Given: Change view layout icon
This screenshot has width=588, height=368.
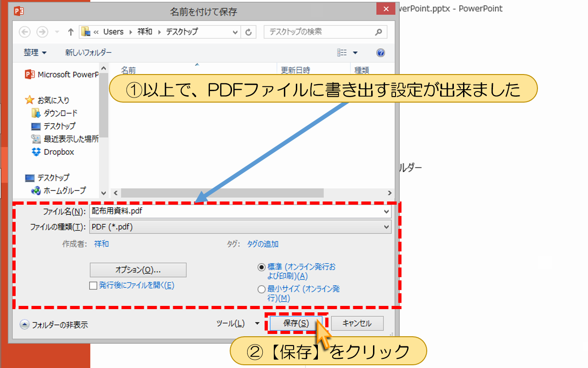Looking at the screenshot, I should coord(342,53).
